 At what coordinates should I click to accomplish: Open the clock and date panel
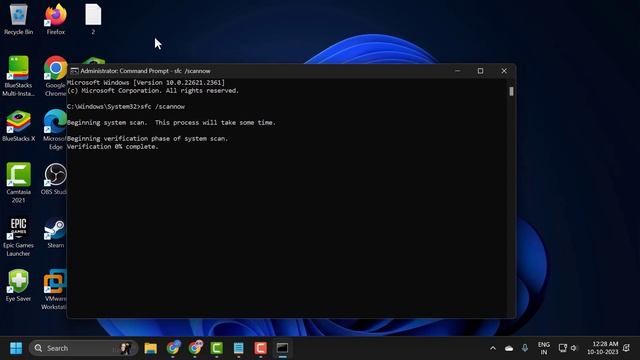click(603, 348)
